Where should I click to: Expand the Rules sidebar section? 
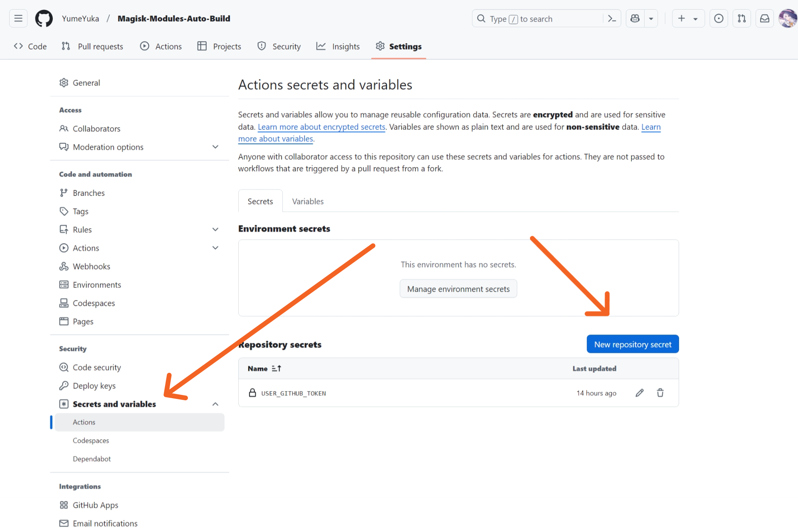[x=215, y=229]
